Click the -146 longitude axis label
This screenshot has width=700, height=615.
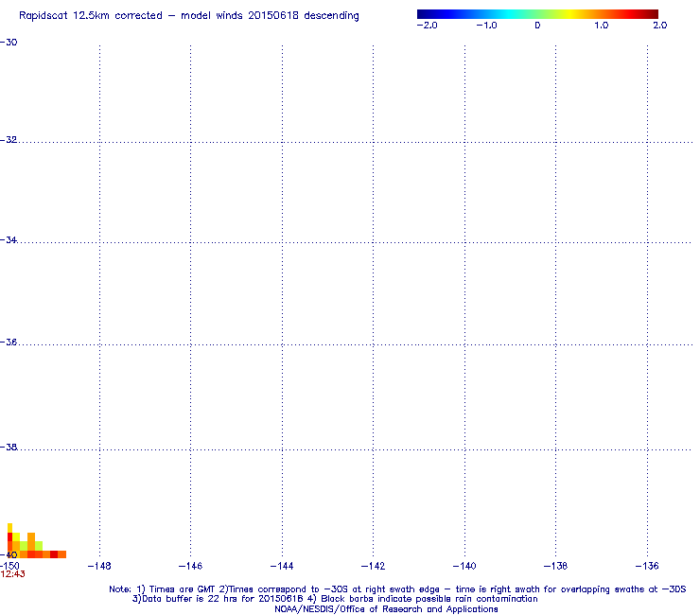coord(190,567)
